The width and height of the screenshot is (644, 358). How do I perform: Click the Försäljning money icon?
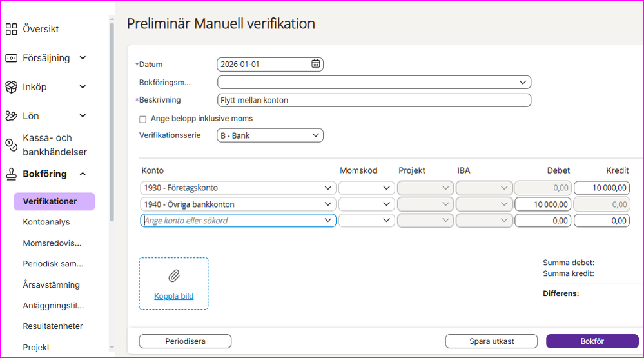click(12, 58)
